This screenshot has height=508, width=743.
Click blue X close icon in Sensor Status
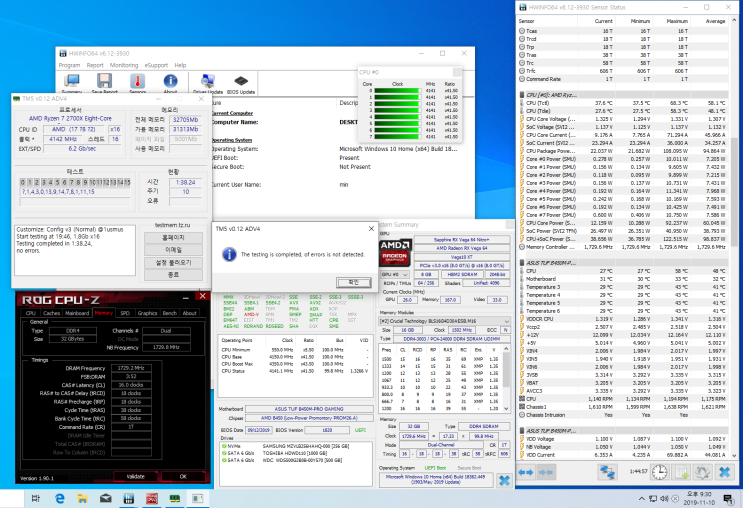(724, 472)
